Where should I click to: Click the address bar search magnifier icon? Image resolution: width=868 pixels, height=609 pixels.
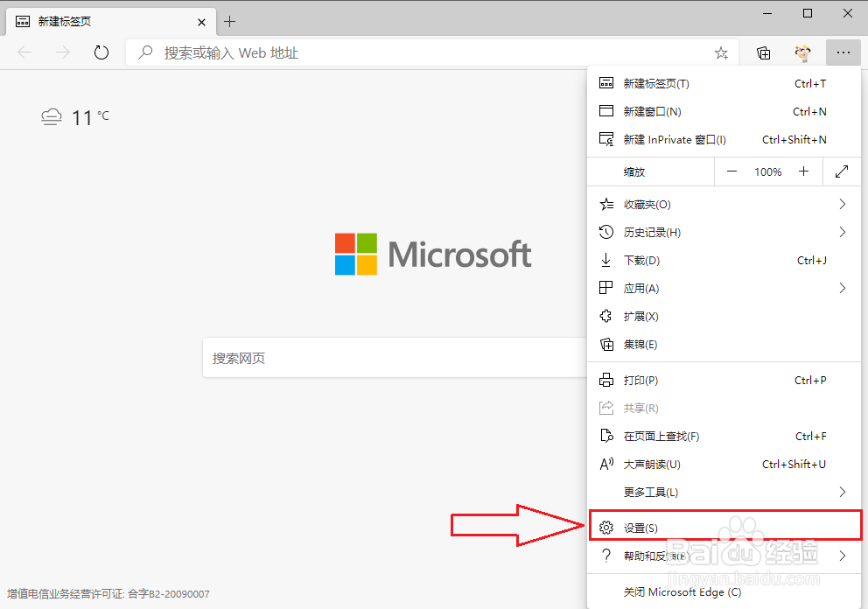145,52
